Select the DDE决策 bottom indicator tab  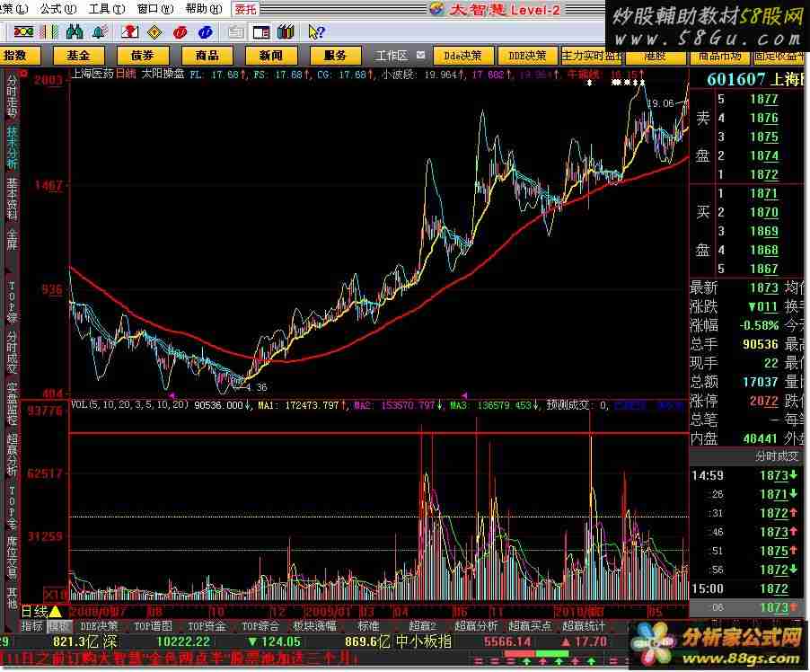(98, 626)
